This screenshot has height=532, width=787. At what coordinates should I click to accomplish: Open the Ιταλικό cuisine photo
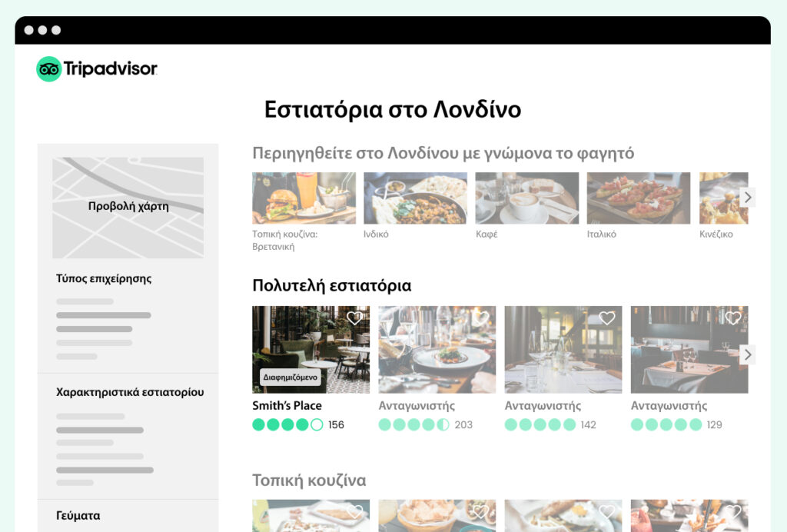(x=639, y=198)
